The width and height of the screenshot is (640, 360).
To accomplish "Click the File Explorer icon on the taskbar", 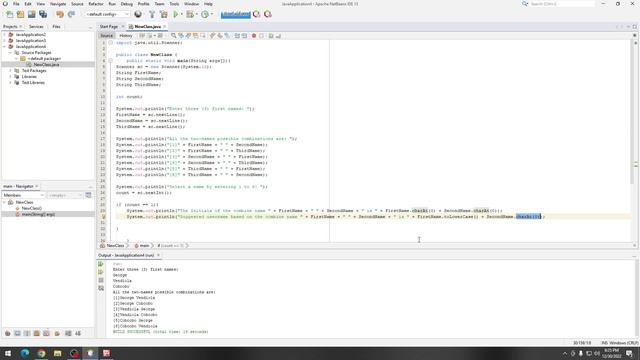I will (x=58, y=353).
